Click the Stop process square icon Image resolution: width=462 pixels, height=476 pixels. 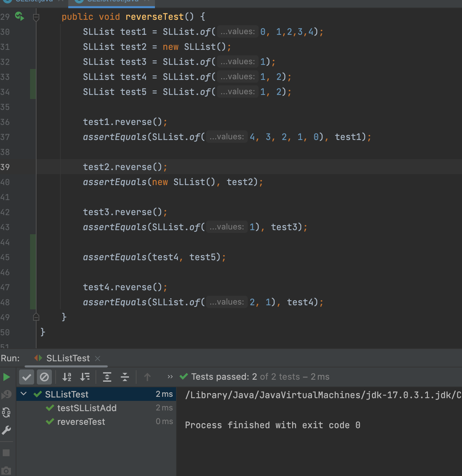coord(6,453)
